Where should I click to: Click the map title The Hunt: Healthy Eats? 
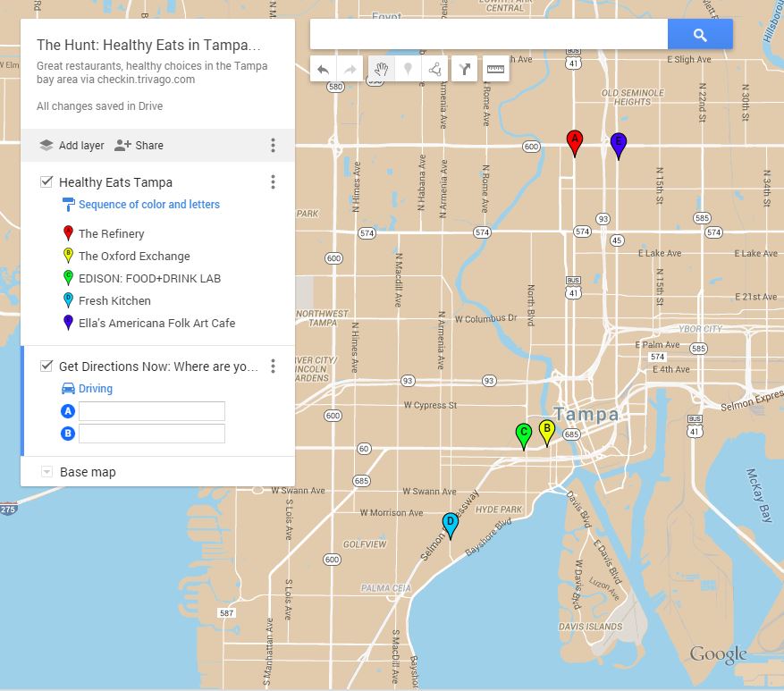(x=148, y=45)
